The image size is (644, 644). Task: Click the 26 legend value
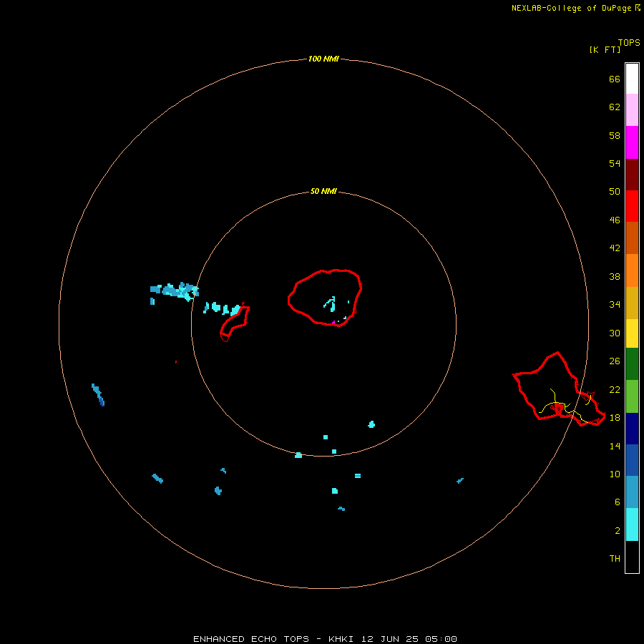[x=615, y=361]
